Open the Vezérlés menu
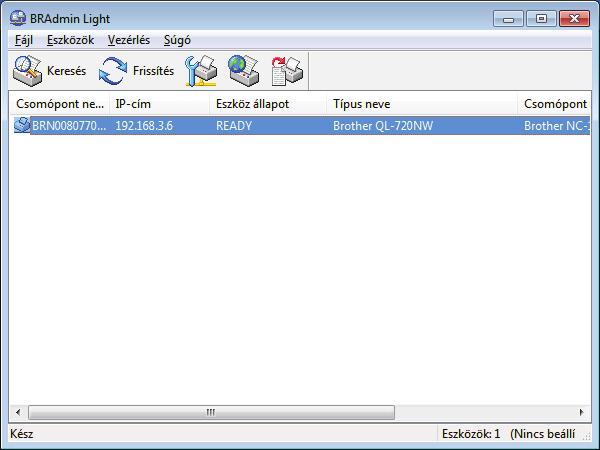The image size is (600, 450). (x=129, y=40)
